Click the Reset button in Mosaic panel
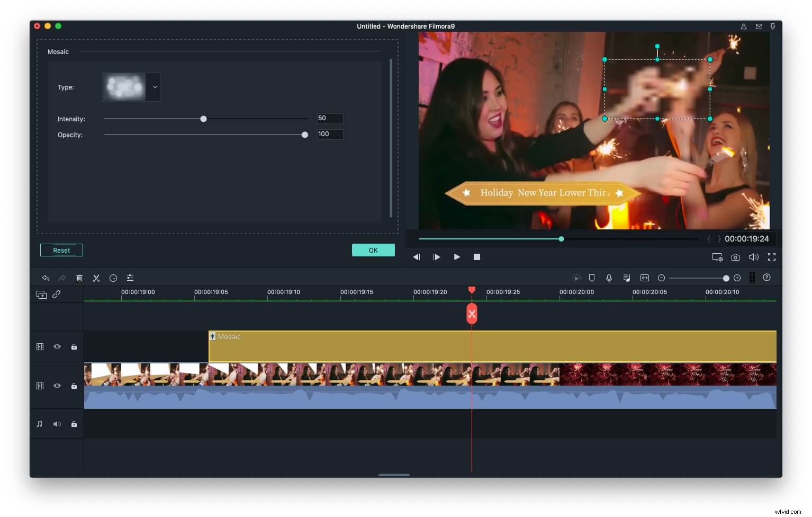 click(x=61, y=249)
